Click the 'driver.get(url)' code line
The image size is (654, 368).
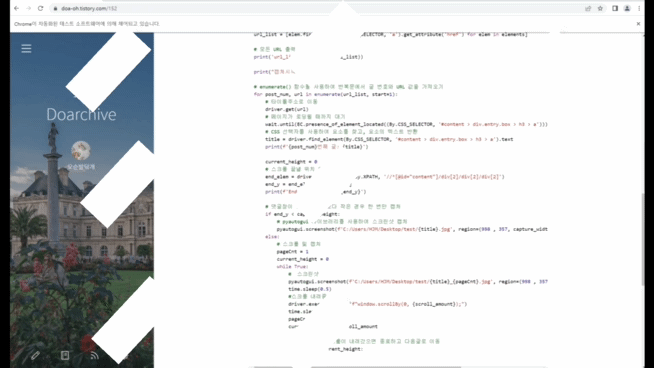click(287, 109)
